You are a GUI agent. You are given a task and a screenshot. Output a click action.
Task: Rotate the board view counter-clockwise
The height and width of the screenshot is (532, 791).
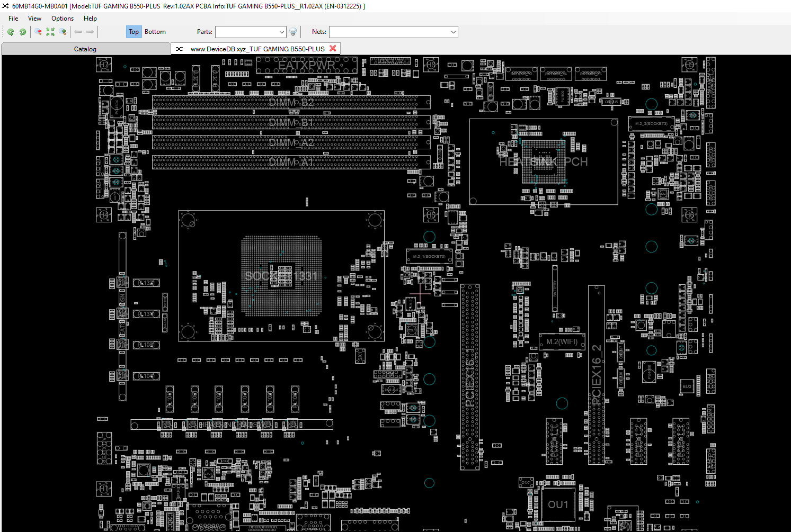[11, 32]
